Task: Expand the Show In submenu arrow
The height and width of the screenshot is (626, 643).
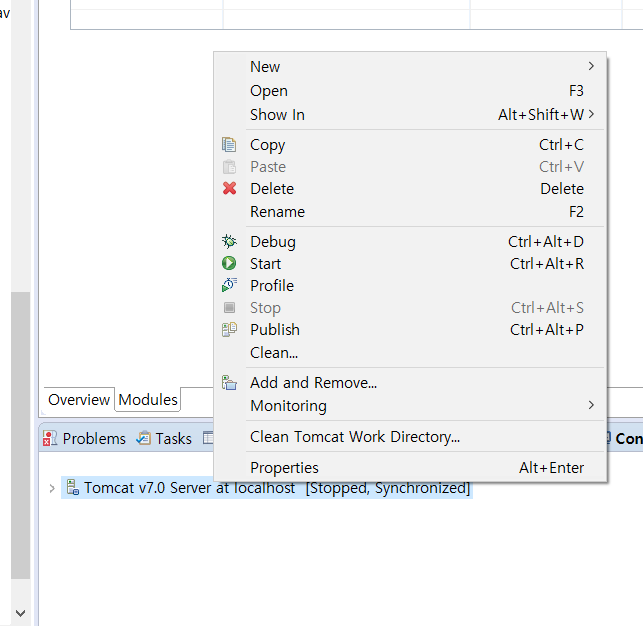Action: click(x=591, y=114)
